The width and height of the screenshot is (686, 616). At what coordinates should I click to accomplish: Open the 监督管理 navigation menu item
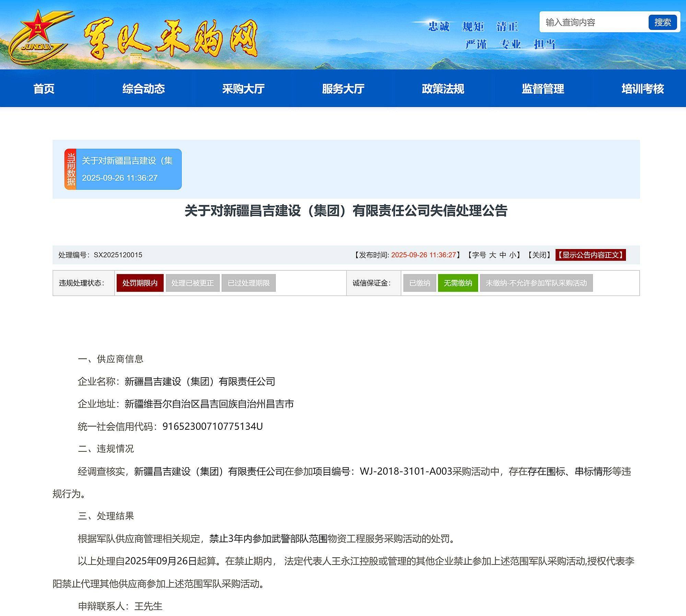coord(542,89)
